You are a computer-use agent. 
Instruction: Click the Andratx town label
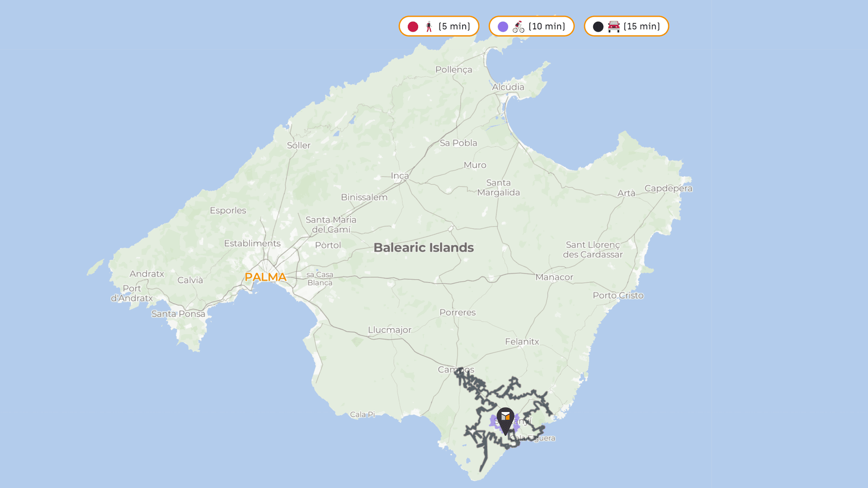147,274
